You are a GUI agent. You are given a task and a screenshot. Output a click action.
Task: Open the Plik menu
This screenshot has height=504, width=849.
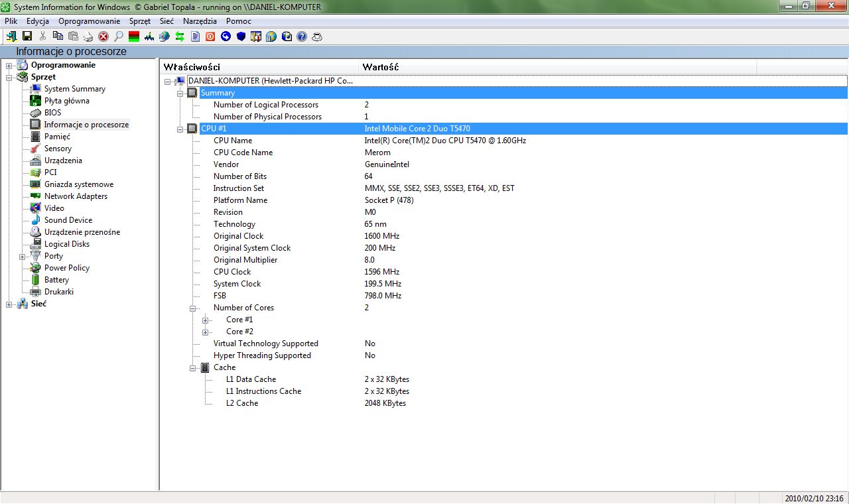click(x=11, y=21)
